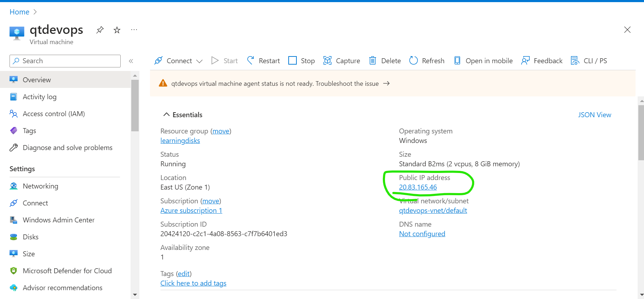Image resolution: width=644 pixels, height=299 pixels.
Task: Move the resource group via move link
Action: 221,131
